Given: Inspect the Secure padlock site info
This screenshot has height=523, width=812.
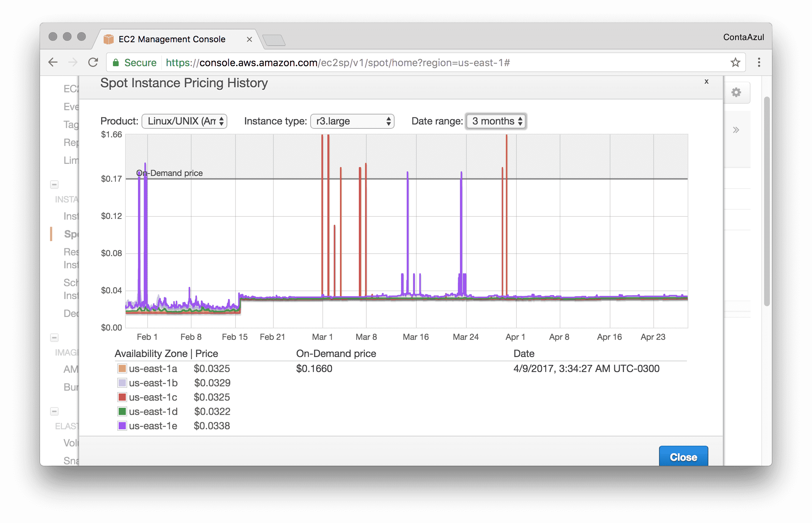Looking at the screenshot, I should tap(116, 62).
